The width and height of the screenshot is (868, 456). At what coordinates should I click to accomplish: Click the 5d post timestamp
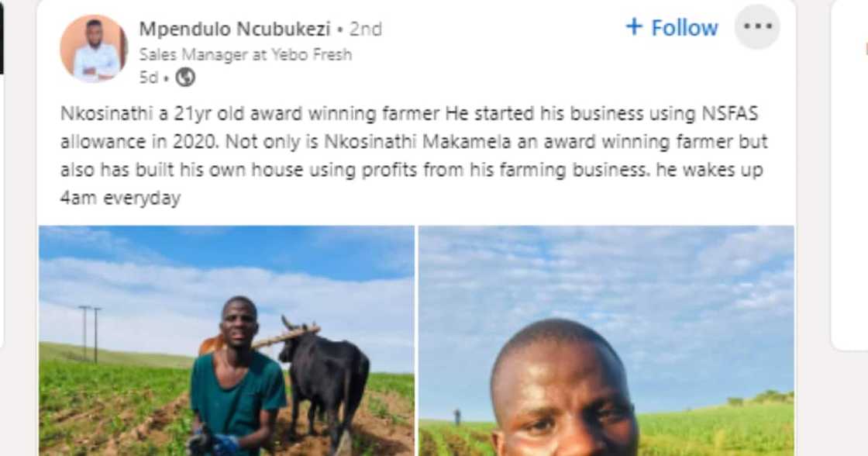(147, 78)
